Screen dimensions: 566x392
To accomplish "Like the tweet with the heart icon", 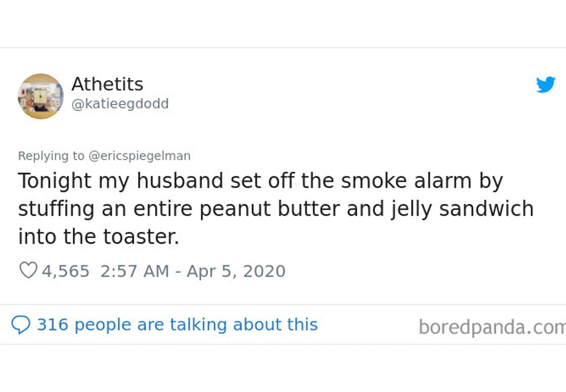I will (28, 271).
